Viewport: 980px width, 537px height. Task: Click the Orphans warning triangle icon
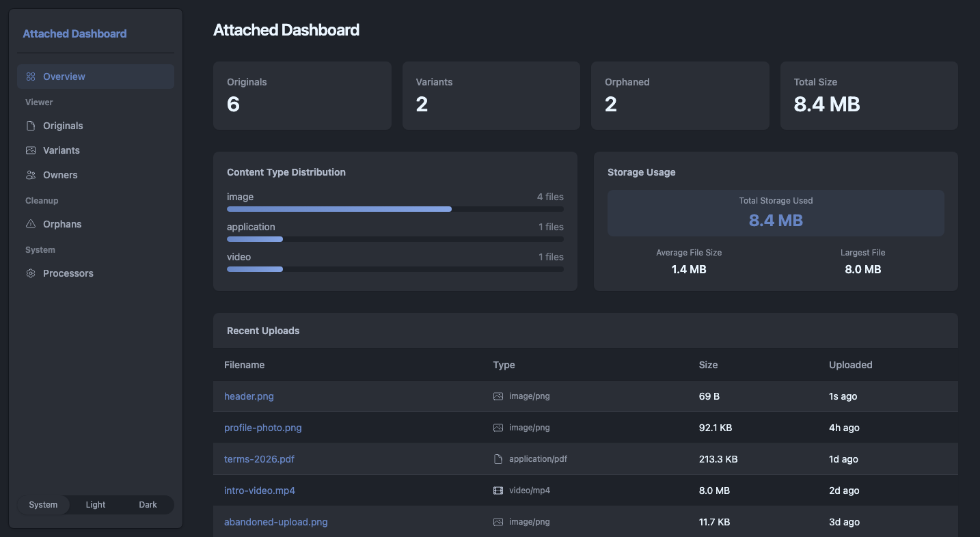(31, 224)
